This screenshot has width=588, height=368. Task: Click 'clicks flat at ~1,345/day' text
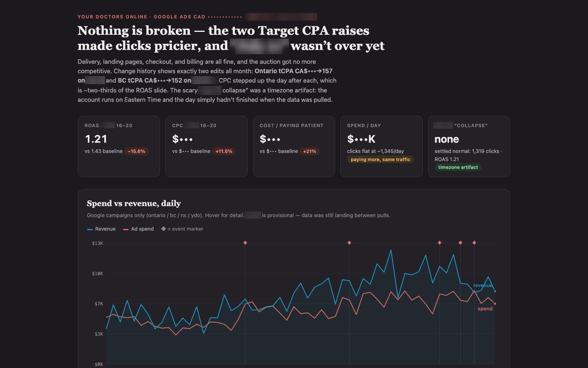pyautogui.click(x=375, y=151)
